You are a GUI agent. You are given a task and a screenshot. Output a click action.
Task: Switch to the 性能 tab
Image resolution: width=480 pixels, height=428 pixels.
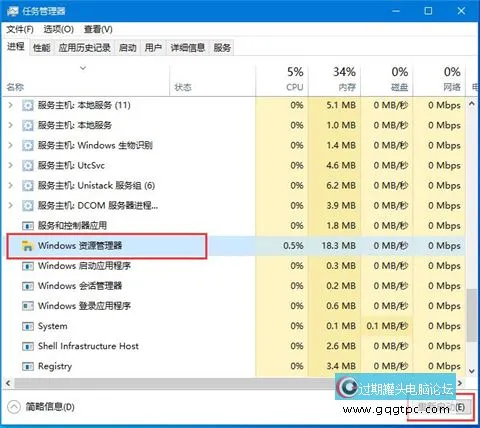[42, 48]
